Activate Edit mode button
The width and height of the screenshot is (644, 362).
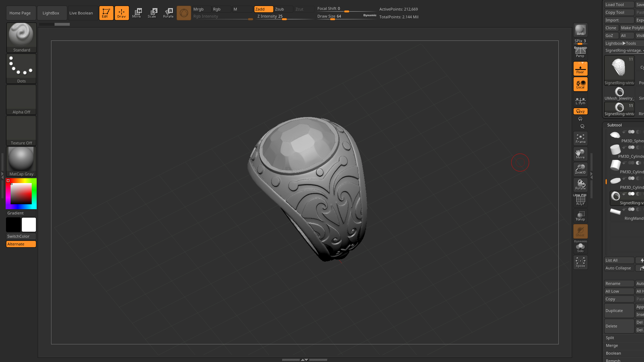(x=106, y=13)
